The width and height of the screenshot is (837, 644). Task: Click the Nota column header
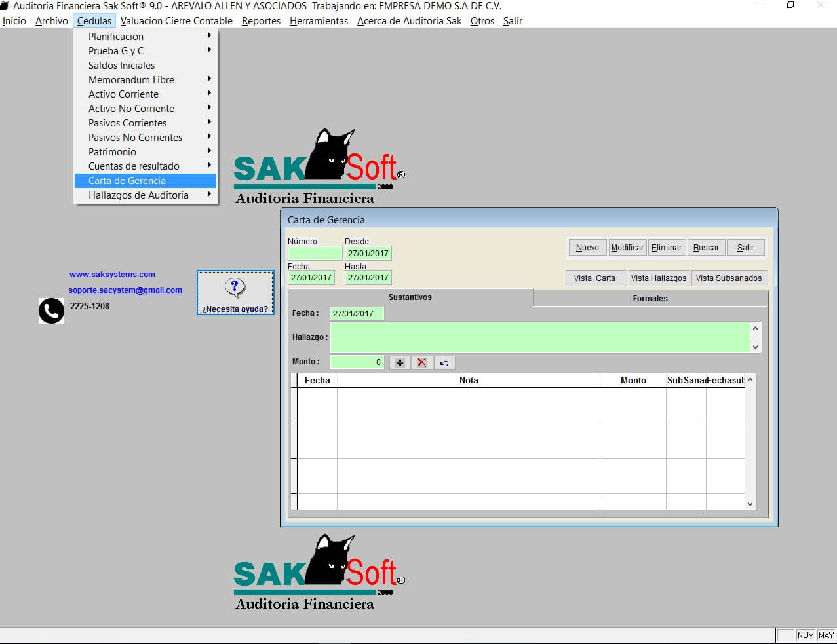(469, 381)
